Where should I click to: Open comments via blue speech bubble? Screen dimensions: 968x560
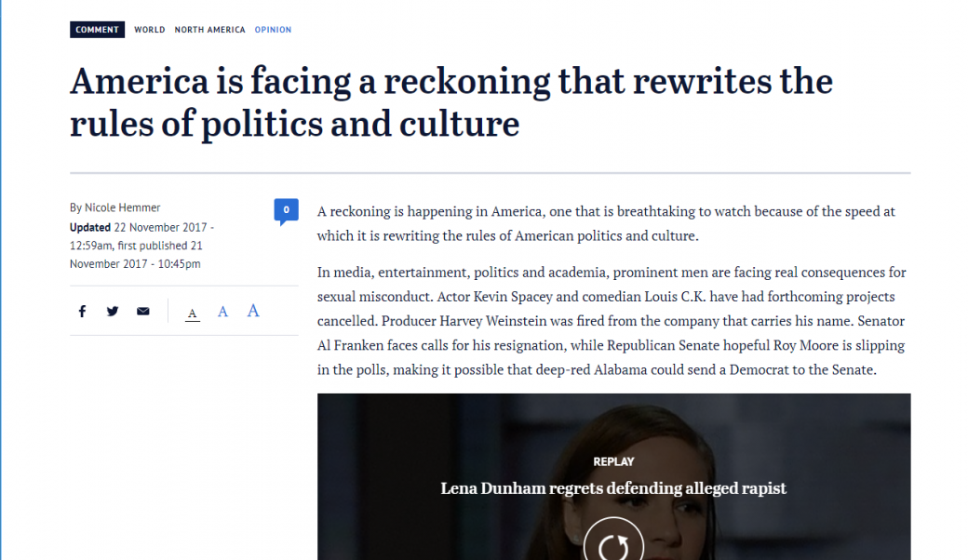[x=286, y=210]
